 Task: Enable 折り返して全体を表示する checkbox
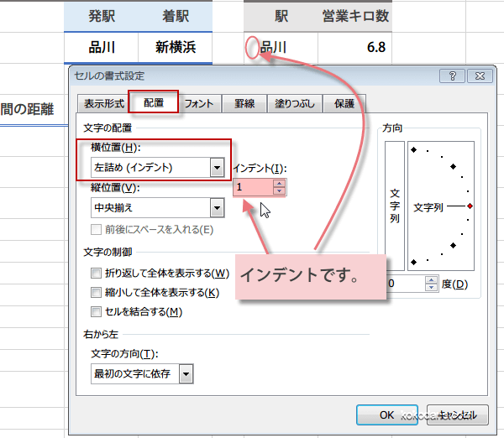pyautogui.click(x=96, y=274)
